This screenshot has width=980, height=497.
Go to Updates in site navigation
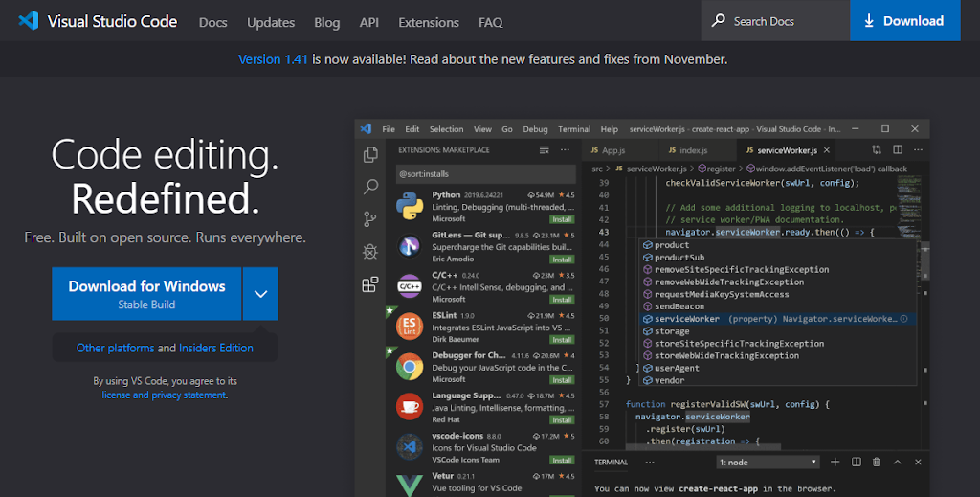[x=271, y=23]
